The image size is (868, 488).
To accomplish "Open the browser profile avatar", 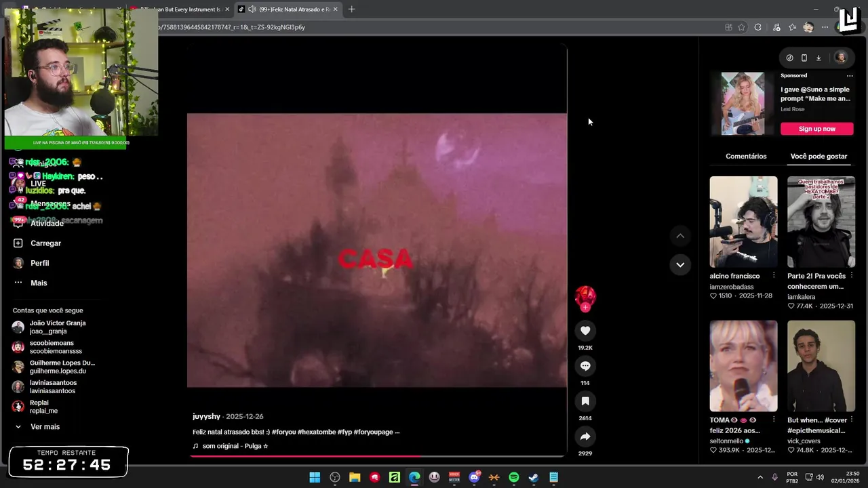I will [x=808, y=27].
